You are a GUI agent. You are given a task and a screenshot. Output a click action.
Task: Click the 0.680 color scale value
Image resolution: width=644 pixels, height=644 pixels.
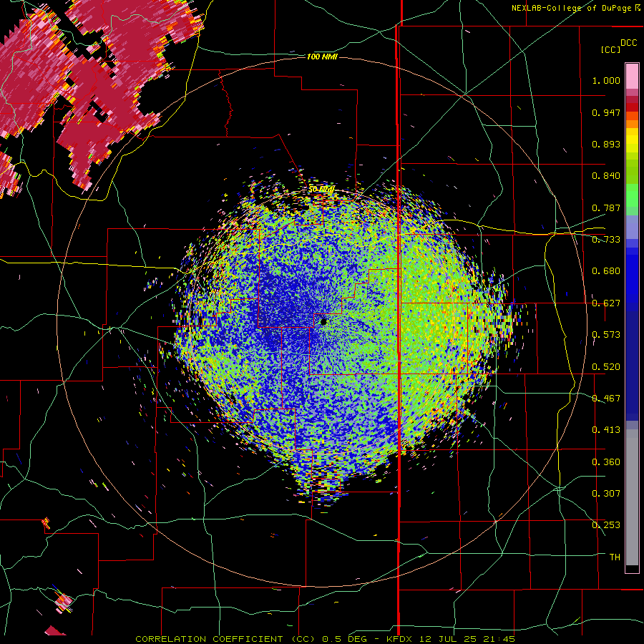606,271
